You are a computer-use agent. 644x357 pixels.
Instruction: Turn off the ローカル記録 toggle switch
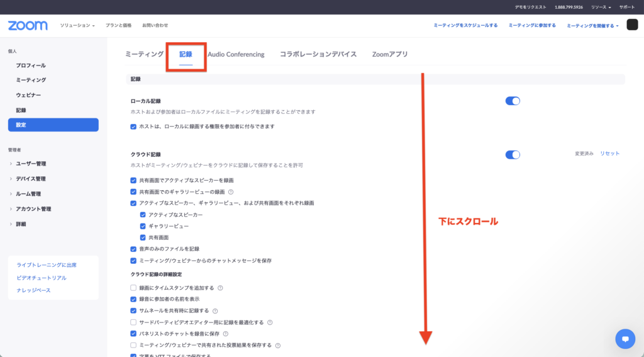[x=513, y=101]
